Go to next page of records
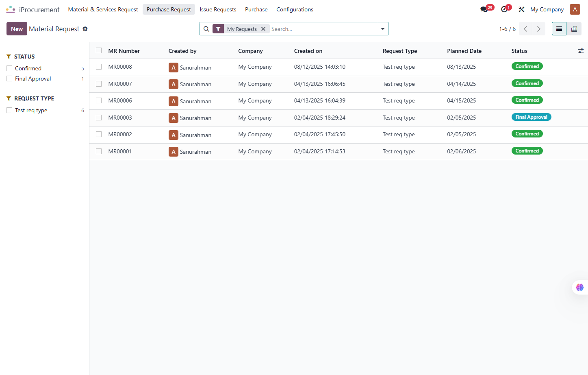Viewport: 588px width, 375px height. tap(539, 29)
